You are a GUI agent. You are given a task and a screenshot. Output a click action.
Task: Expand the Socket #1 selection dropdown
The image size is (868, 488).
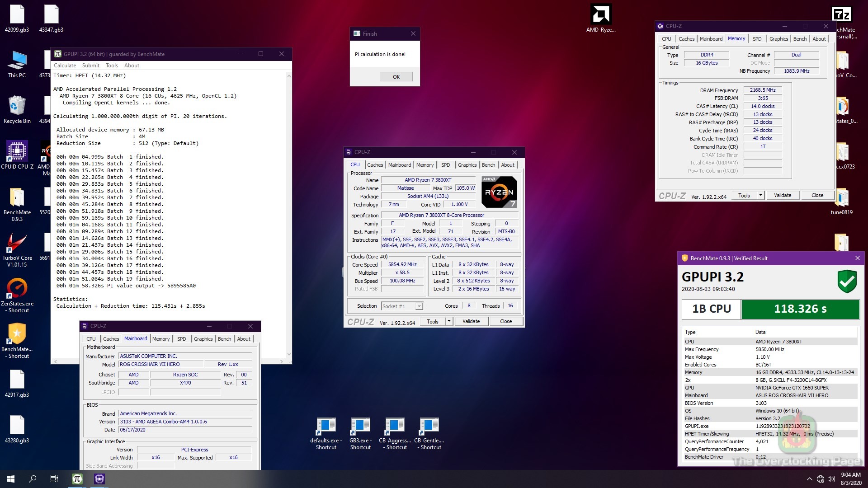pyautogui.click(x=419, y=306)
